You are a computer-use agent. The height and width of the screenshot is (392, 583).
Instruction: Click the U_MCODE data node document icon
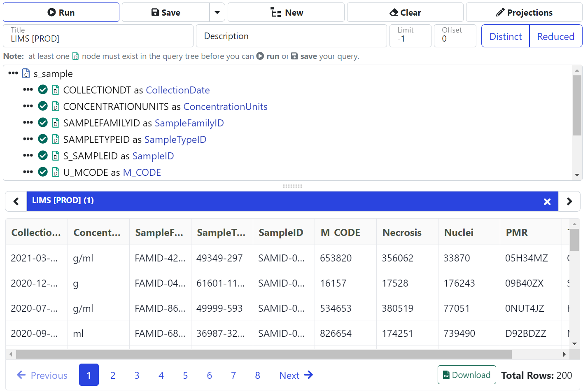click(x=56, y=173)
